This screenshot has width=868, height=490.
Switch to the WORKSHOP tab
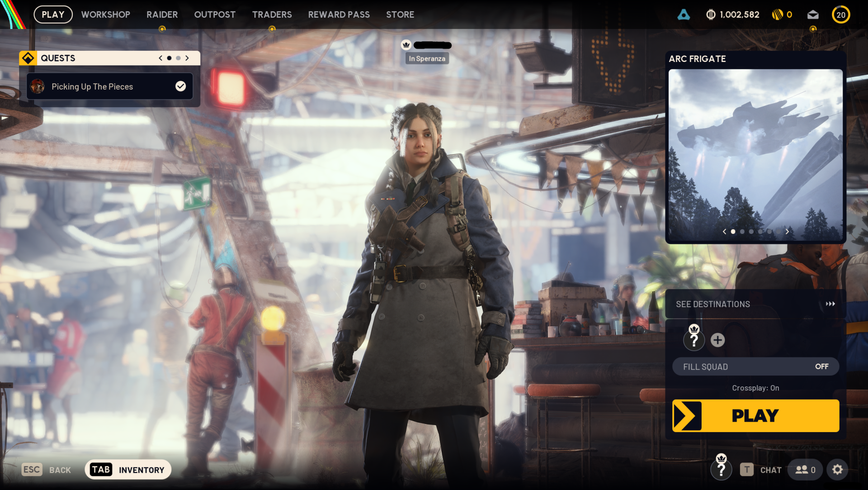point(105,14)
